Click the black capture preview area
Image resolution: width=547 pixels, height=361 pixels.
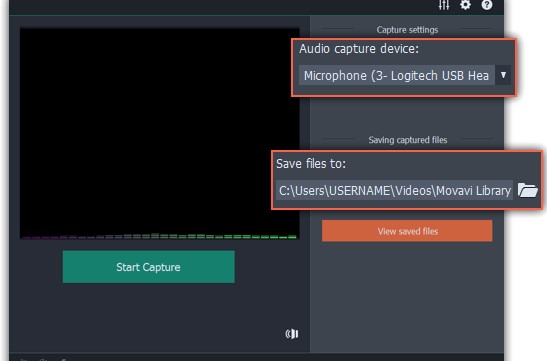pyautogui.click(x=159, y=129)
